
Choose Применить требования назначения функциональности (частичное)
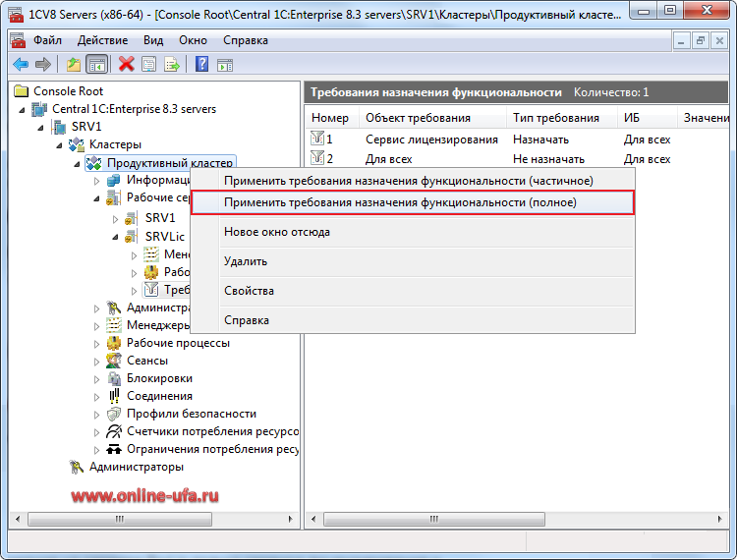pos(413,181)
